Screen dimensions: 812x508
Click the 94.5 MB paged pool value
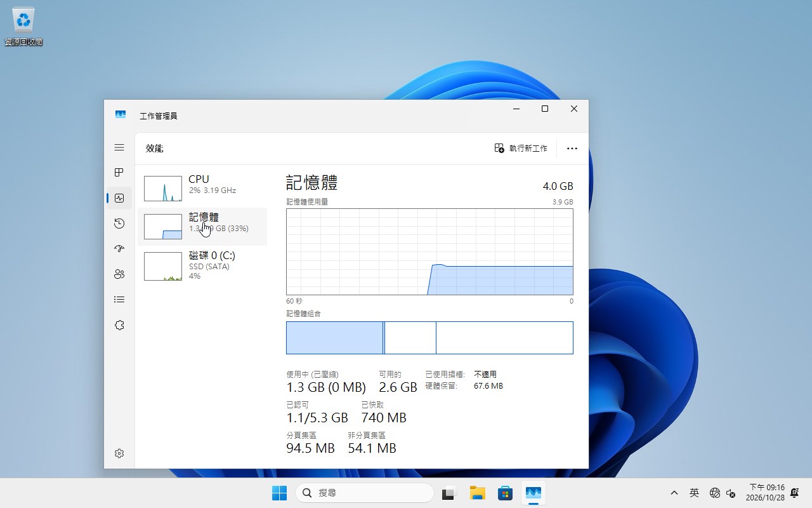click(310, 448)
